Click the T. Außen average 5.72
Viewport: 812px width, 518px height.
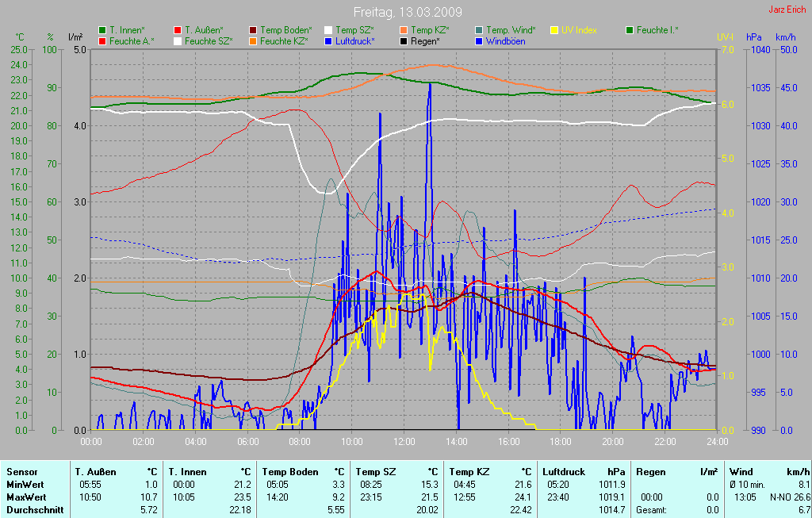click(148, 510)
